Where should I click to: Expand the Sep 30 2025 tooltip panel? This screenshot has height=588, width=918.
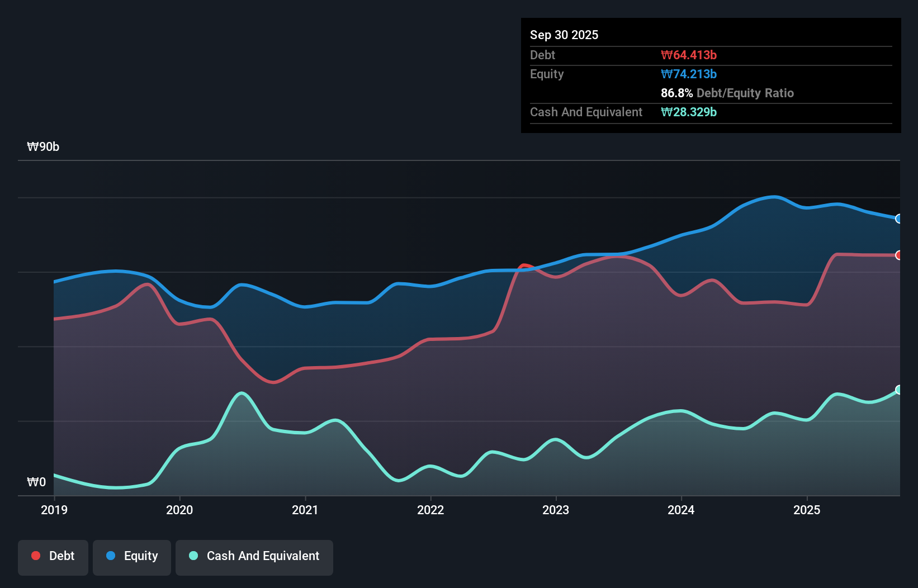(x=564, y=35)
